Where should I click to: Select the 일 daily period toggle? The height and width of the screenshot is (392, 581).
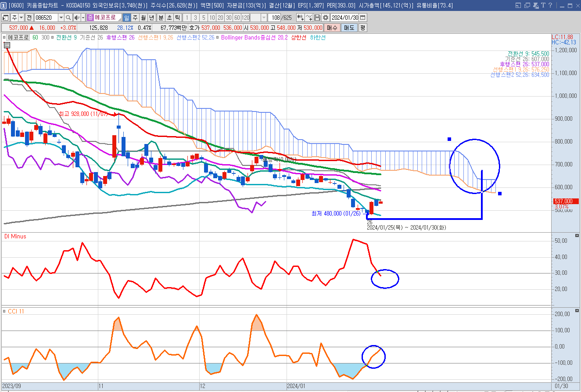click(x=126, y=18)
